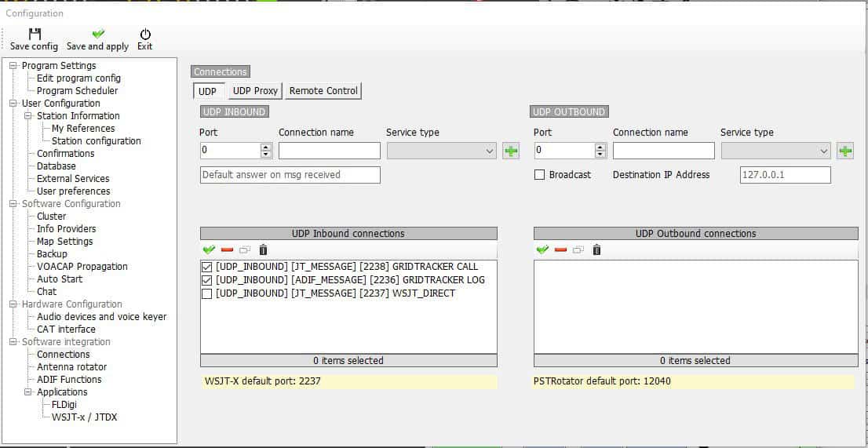Click the Save config floppy disk icon

tap(34, 35)
